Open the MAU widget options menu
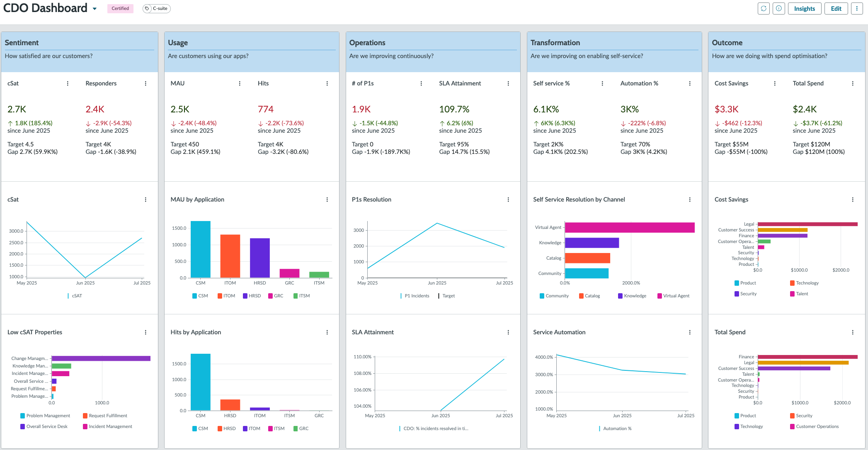Viewport: 868px width, 450px height. pyautogui.click(x=240, y=83)
